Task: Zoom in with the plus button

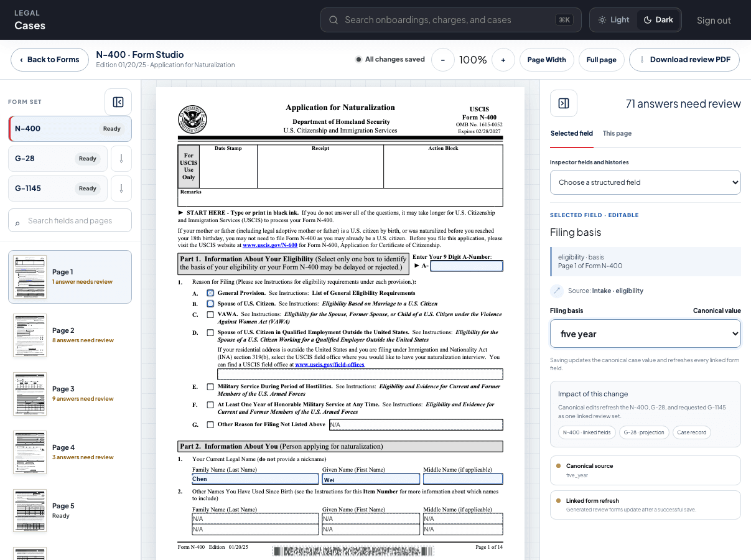Action: [503, 60]
